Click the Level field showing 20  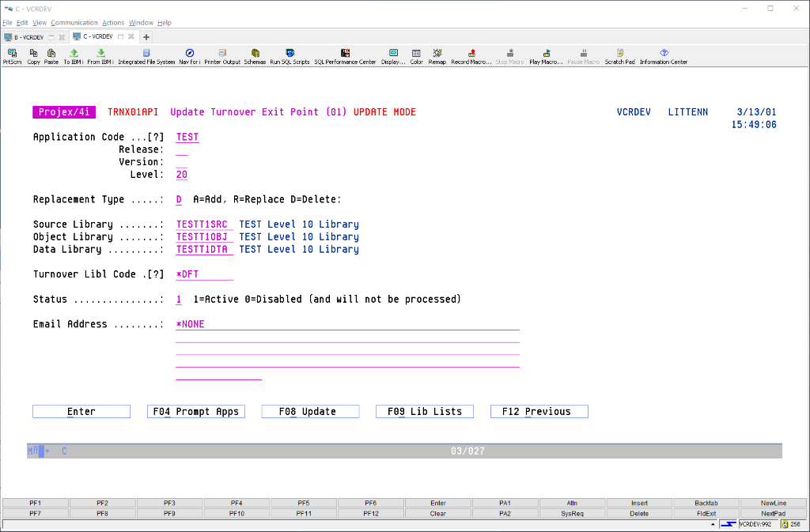click(x=181, y=175)
